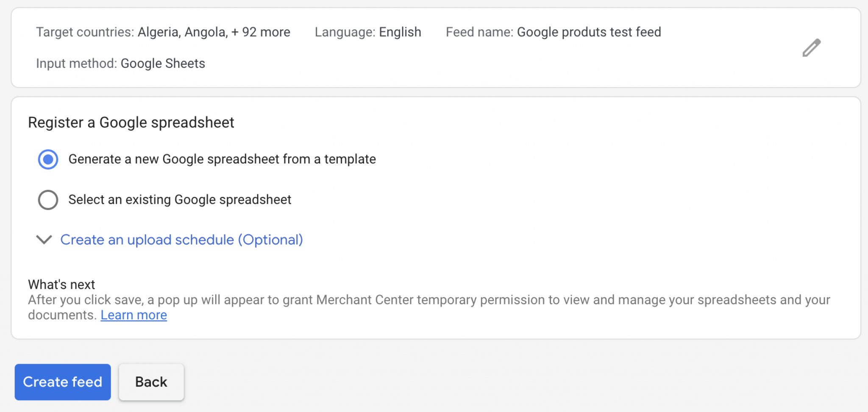Click the Merchant Center permission description text

click(x=428, y=300)
